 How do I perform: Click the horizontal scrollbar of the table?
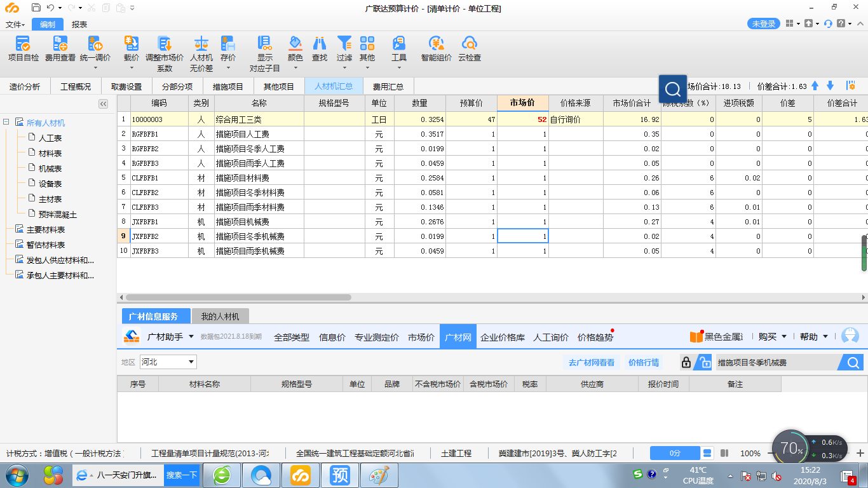click(x=238, y=297)
